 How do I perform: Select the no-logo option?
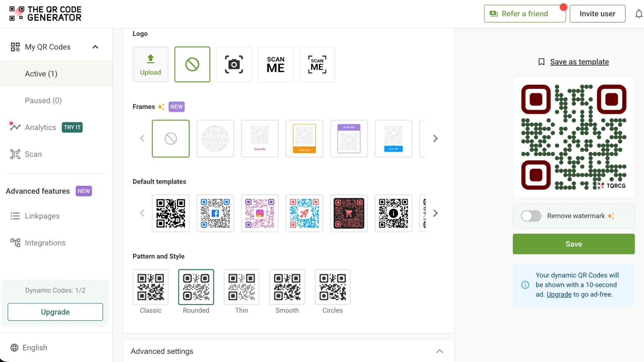[x=192, y=64]
